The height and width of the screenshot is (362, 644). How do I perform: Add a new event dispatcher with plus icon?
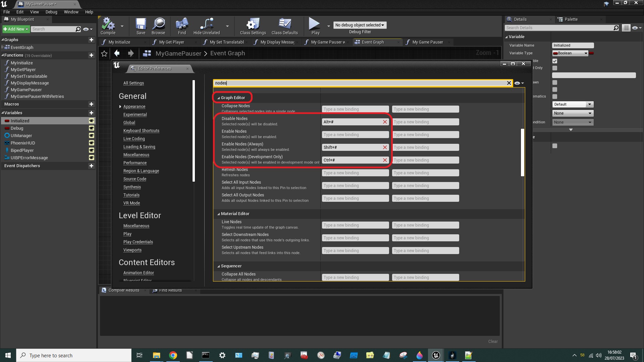pos(91,166)
